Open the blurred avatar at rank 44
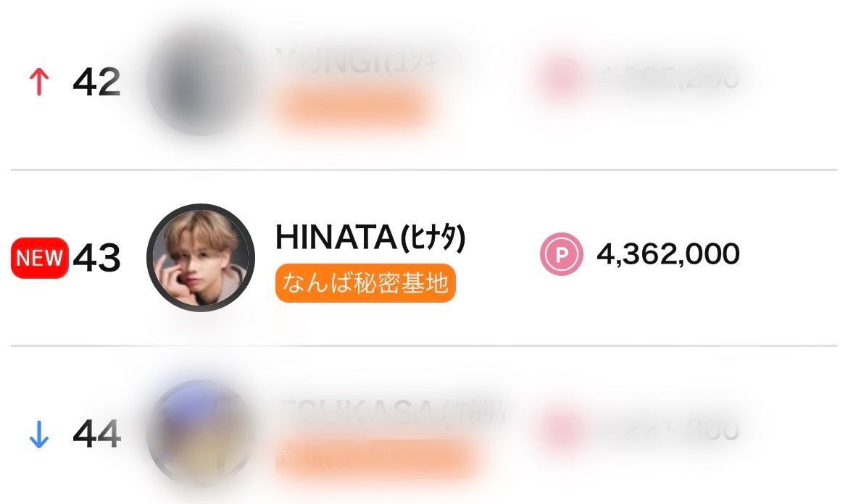Screen dimensions: 848x504 point(201,434)
